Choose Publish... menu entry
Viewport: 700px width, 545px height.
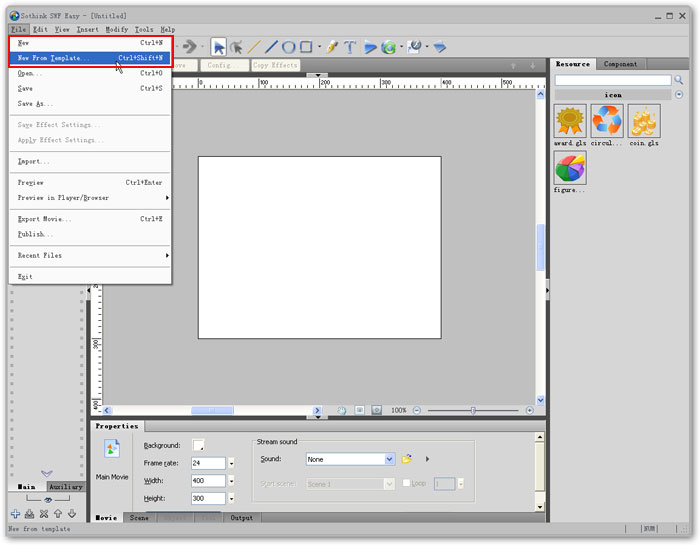(90, 234)
